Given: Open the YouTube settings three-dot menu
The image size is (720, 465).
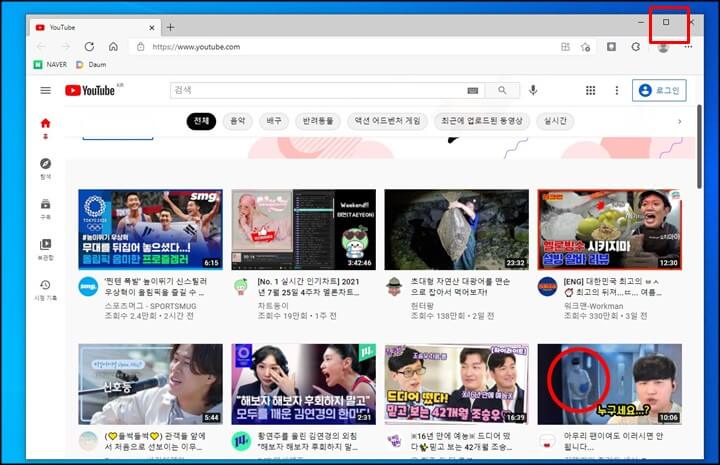Looking at the screenshot, I should click(x=617, y=90).
